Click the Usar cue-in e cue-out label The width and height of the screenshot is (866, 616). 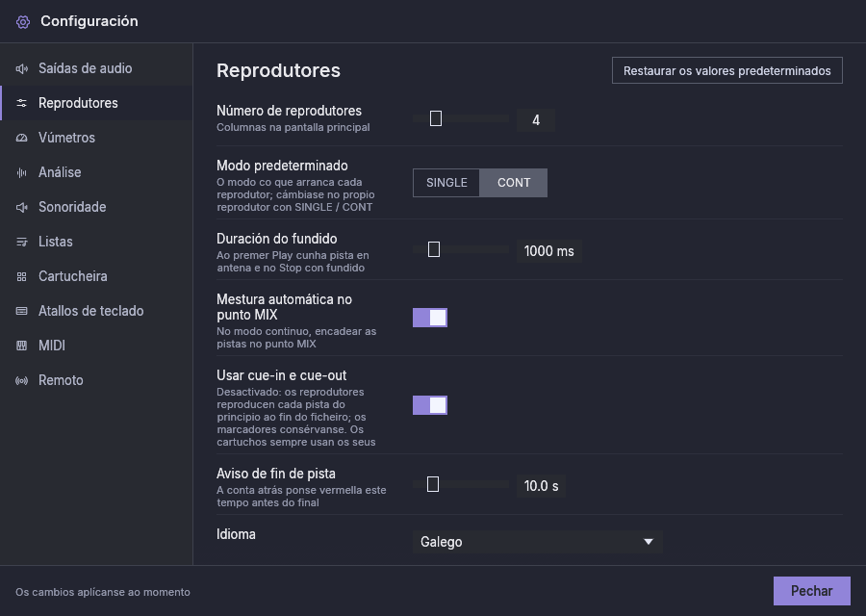click(282, 375)
